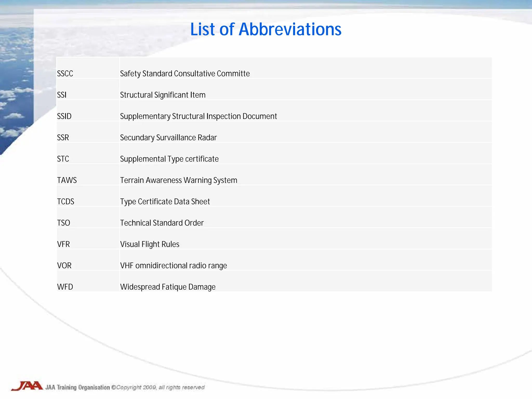
Task: Click the STC abbreviation cell
Action: point(88,154)
